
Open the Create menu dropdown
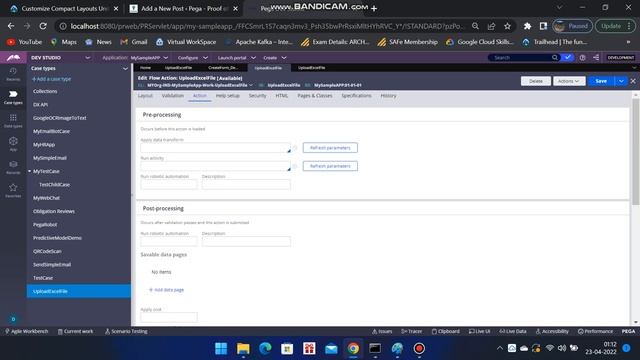(274, 58)
